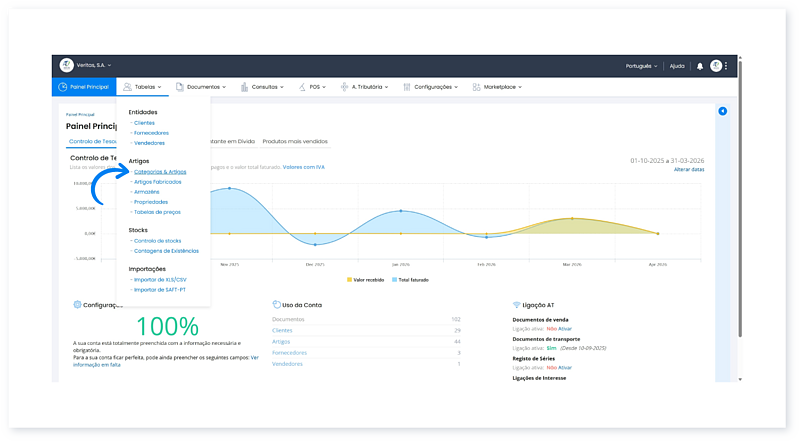Choose Importar de SAFT-PT from menu
The height and width of the screenshot is (442, 800).
coord(160,288)
